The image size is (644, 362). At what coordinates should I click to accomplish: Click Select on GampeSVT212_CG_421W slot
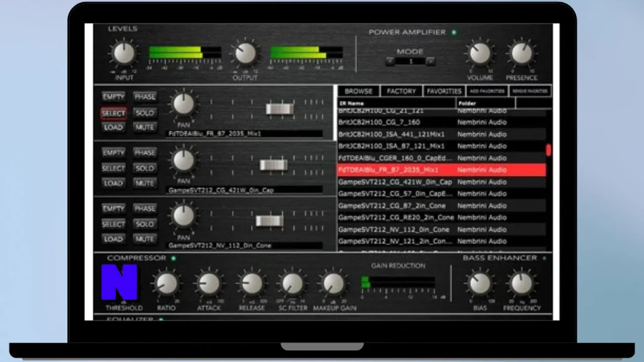click(x=113, y=168)
